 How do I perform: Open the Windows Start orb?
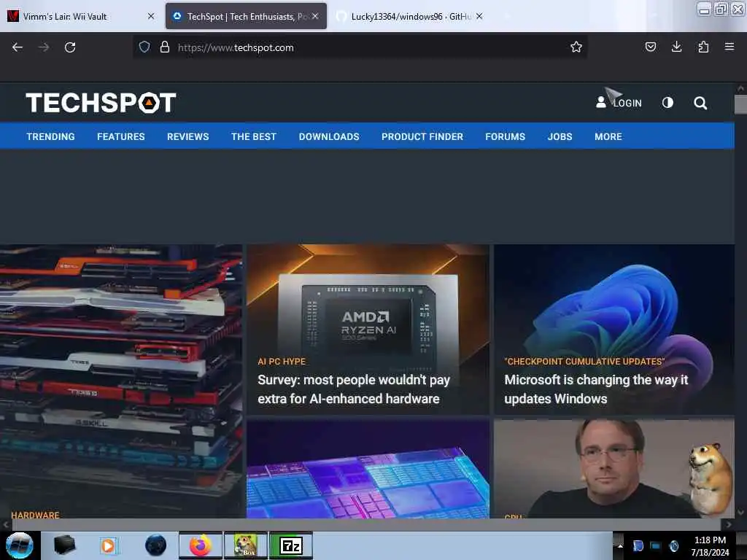click(x=20, y=545)
